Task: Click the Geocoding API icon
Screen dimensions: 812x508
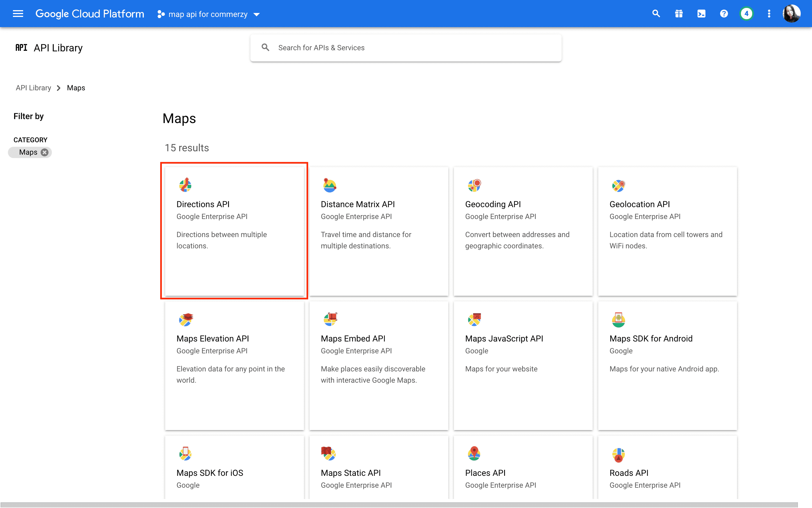Action: [474, 185]
